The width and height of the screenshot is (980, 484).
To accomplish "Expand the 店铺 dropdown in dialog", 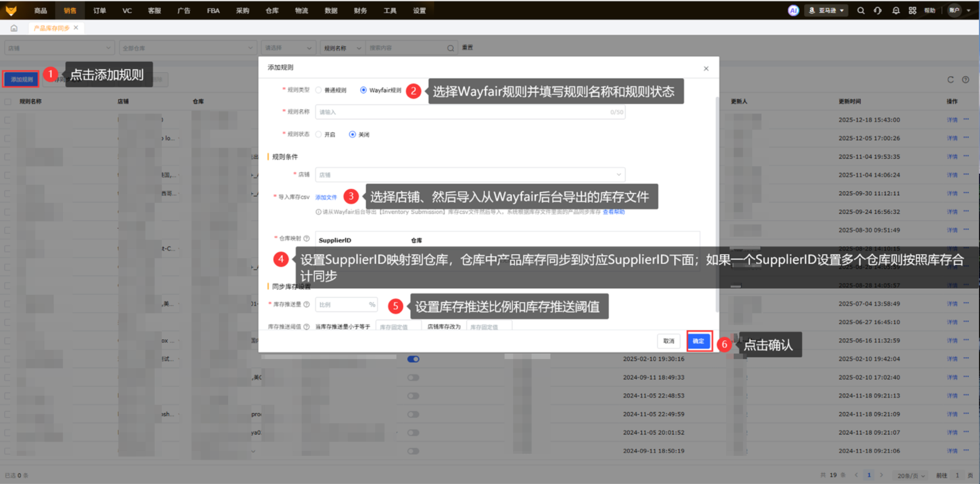I will (x=469, y=175).
